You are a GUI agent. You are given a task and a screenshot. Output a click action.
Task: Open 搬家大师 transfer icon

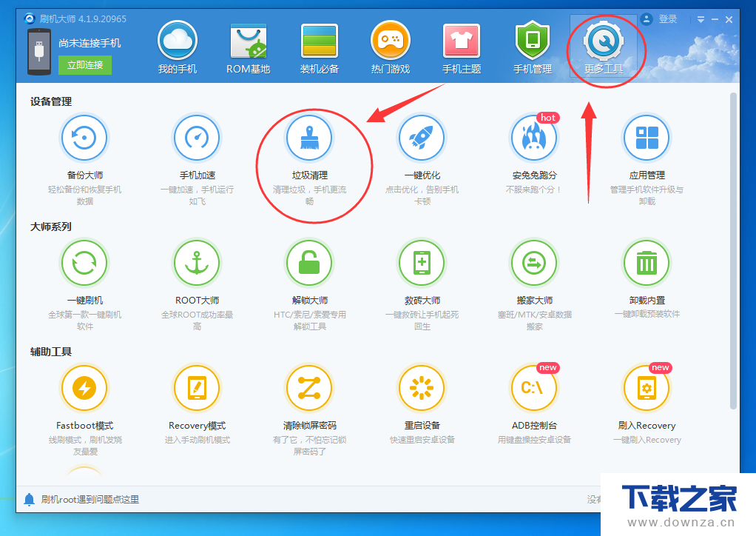[x=534, y=263]
